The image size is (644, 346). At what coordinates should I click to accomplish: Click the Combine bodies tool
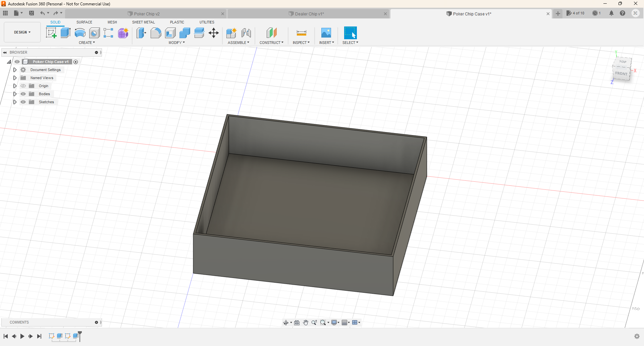185,33
